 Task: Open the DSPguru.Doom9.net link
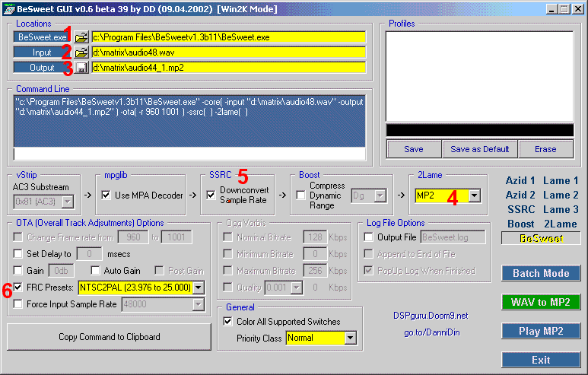[431, 316]
